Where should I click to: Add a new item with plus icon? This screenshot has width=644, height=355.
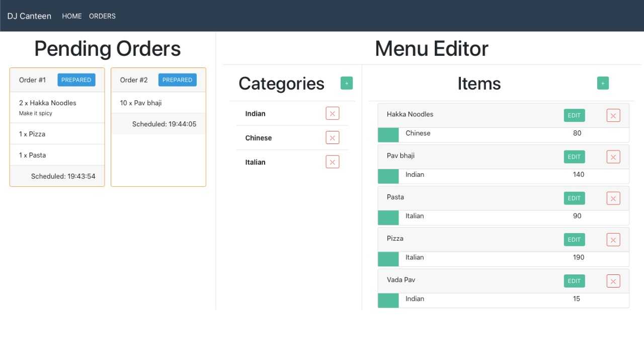pos(603,83)
